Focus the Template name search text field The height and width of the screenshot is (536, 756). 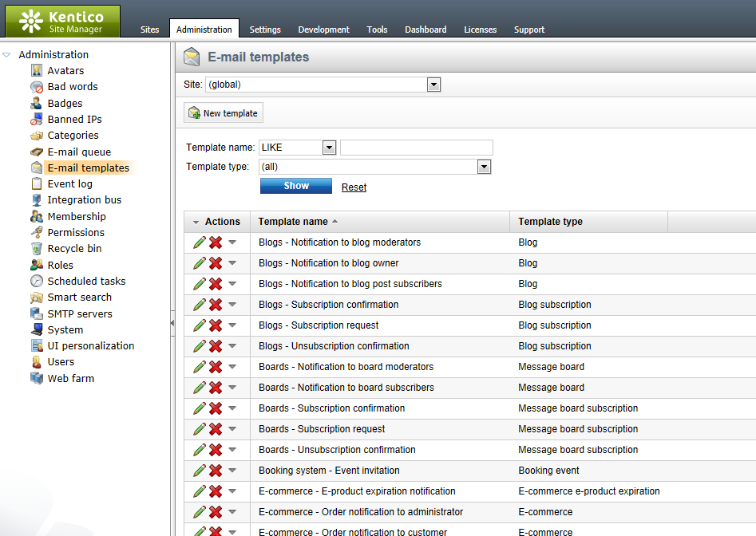pyautogui.click(x=417, y=148)
